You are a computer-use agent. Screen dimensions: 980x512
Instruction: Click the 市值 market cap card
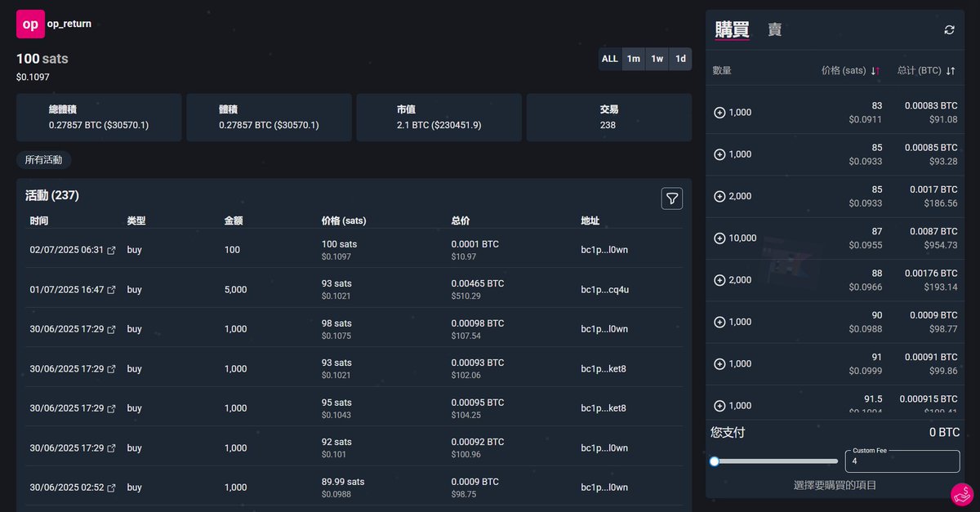tap(439, 118)
